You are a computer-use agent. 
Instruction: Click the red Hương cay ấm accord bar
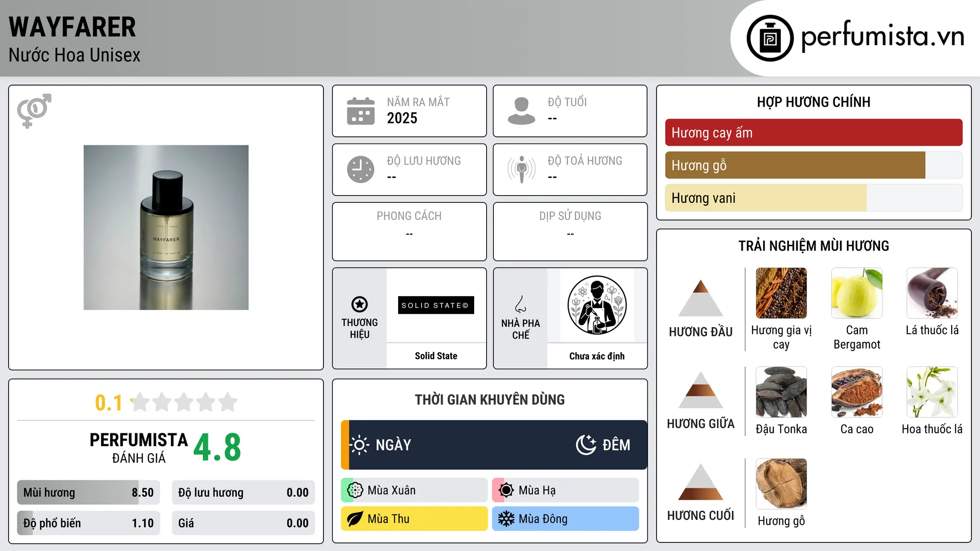[814, 132]
